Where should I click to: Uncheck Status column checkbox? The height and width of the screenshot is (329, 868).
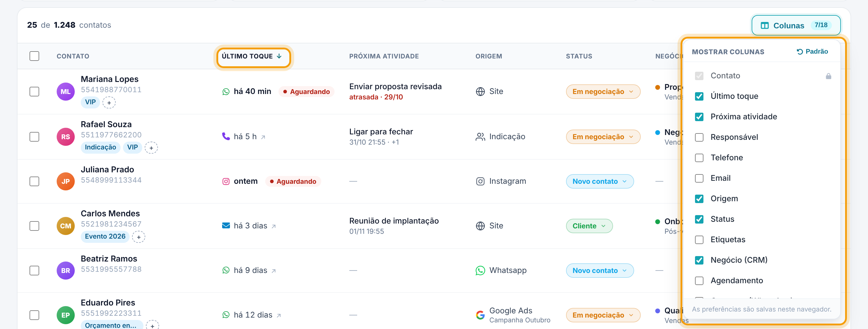(x=699, y=219)
